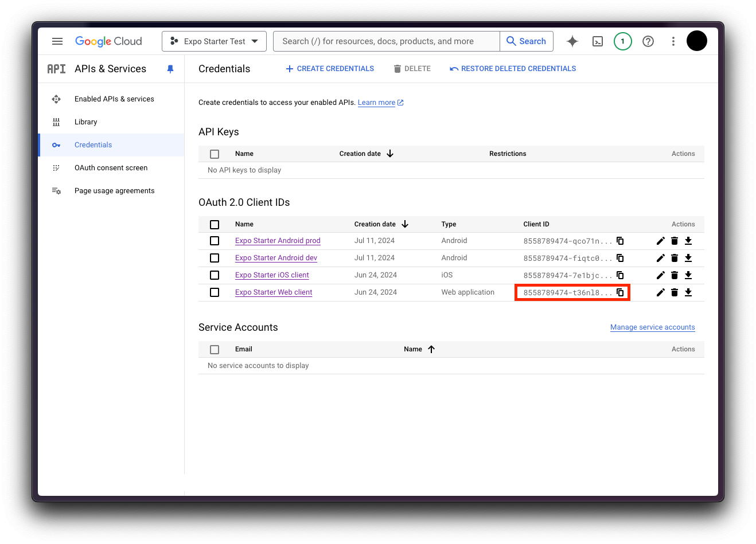Viewport: 756px width, 544px height.
Task: Click the account profile avatar
Action: pos(697,41)
